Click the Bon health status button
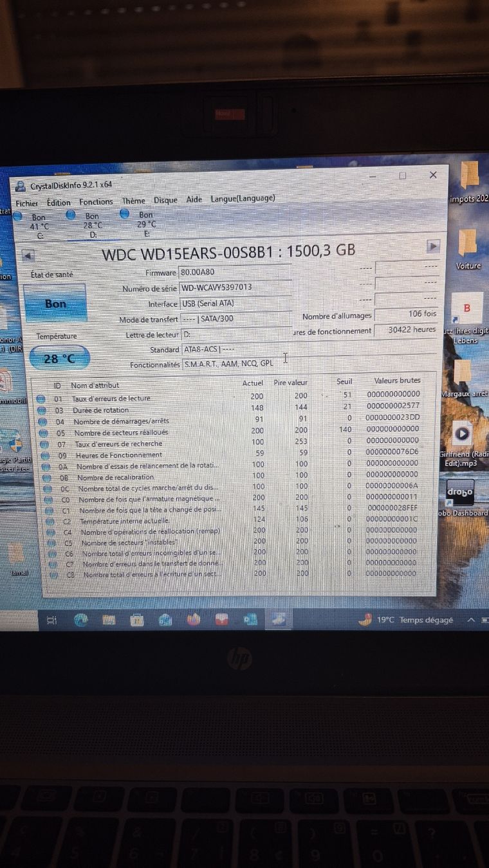 coord(55,303)
